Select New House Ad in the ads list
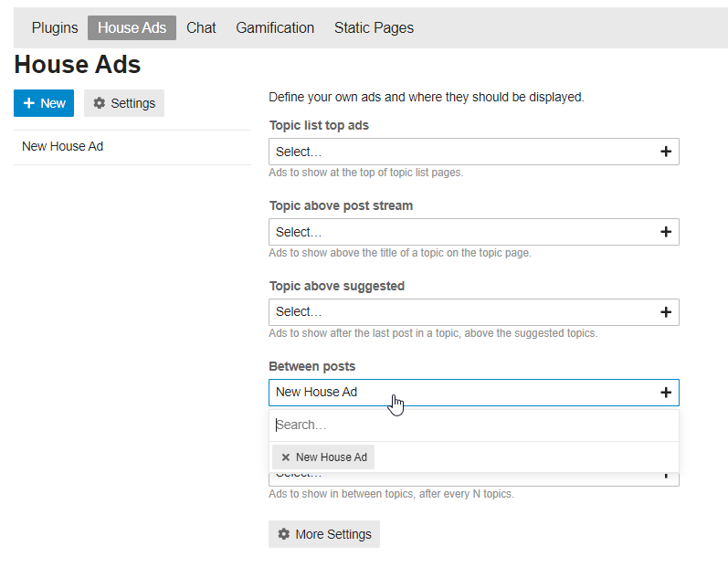The width and height of the screenshot is (728, 567). tap(132, 147)
